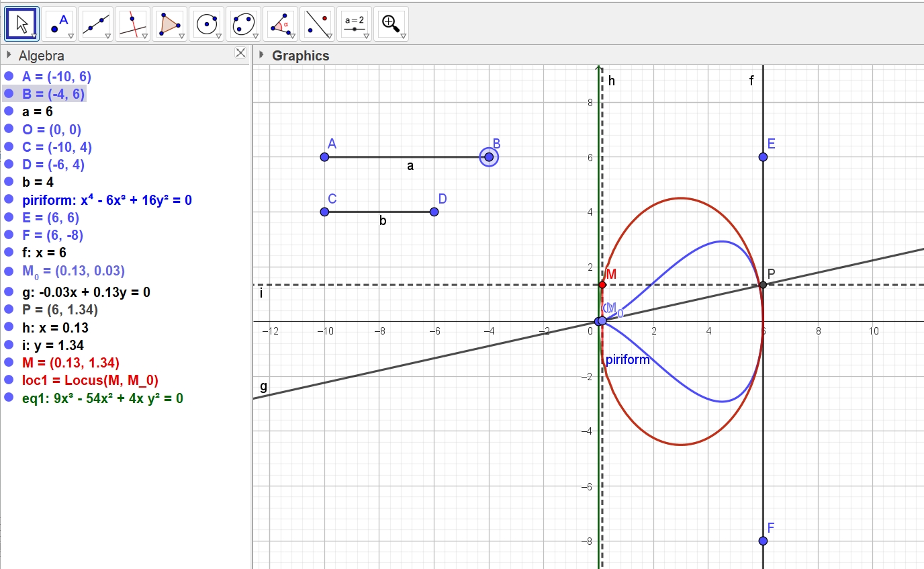Pick the Polygon tool
The height and width of the screenshot is (569, 924).
click(169, 24)
